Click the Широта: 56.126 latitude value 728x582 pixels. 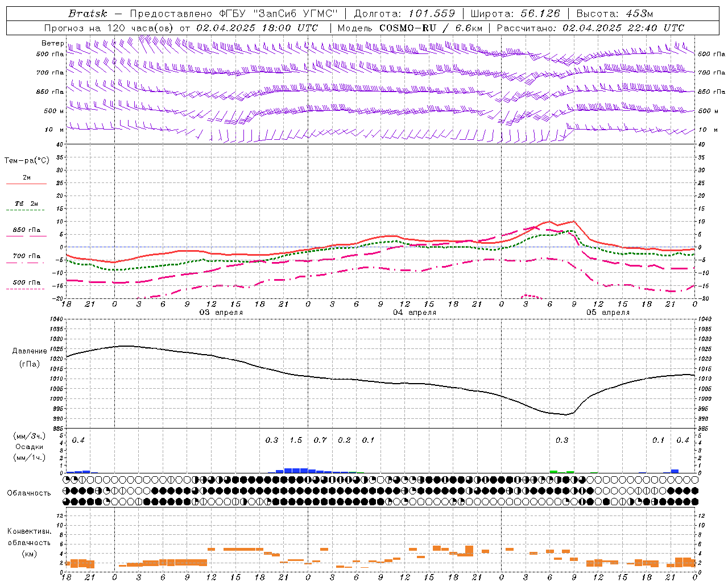coord(515,14)
